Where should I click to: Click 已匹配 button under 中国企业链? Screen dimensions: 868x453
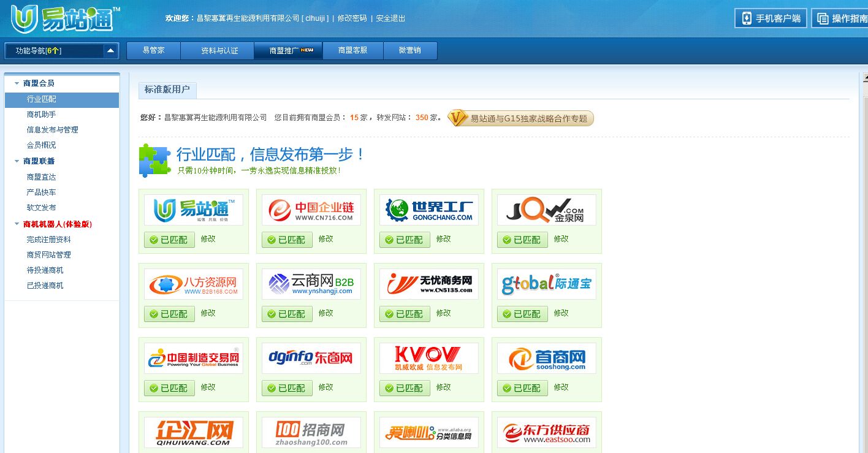[x=287, y=240]
